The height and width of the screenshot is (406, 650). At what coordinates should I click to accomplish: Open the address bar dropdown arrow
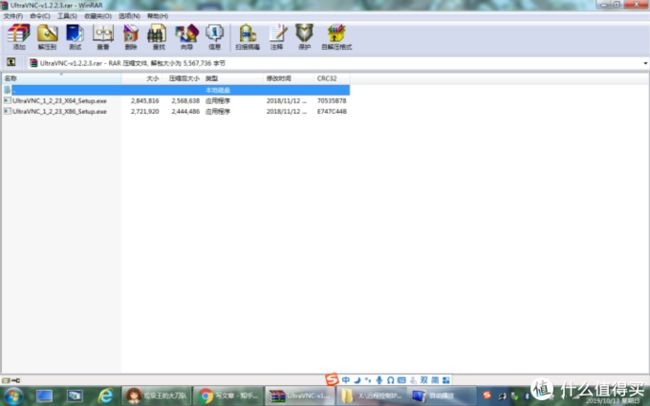645,63
